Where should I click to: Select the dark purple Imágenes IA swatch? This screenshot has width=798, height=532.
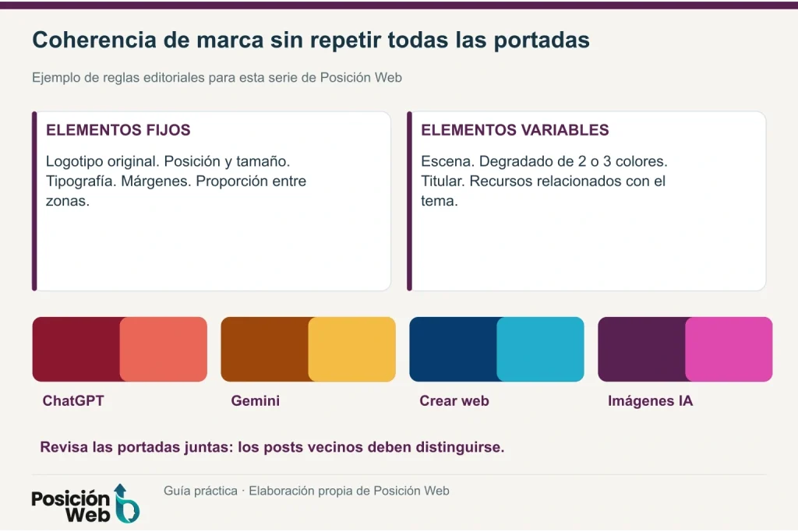point(642,350)
